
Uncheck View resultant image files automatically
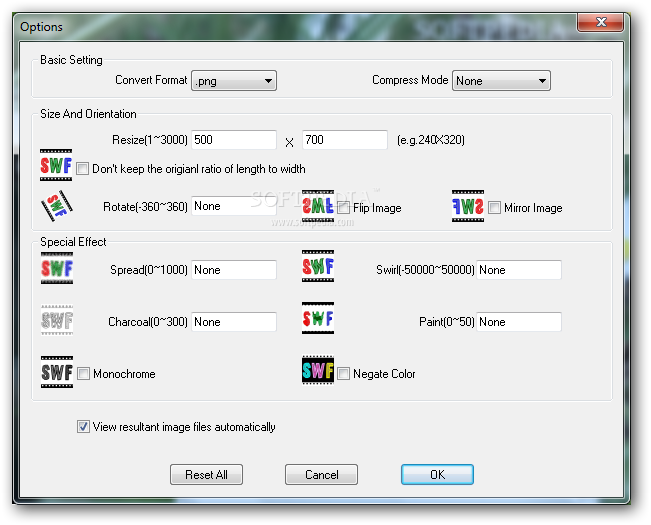tap(83, 427)
